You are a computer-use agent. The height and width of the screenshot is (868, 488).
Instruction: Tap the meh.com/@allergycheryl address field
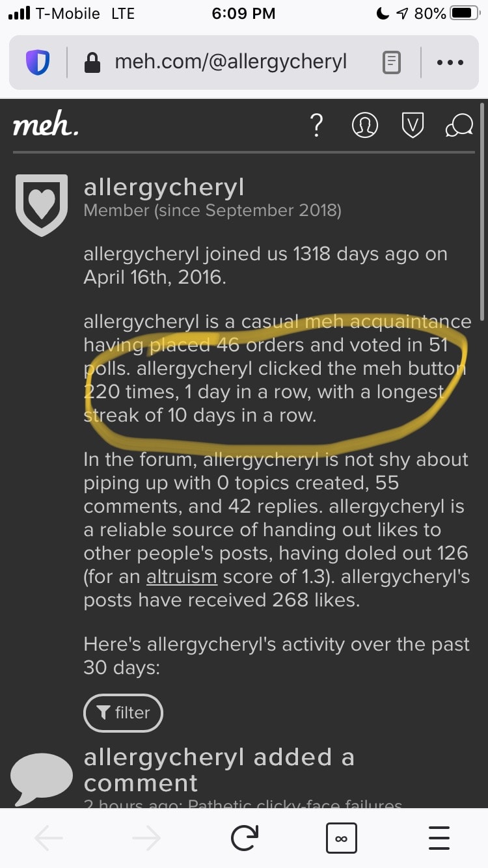point(230,62)
